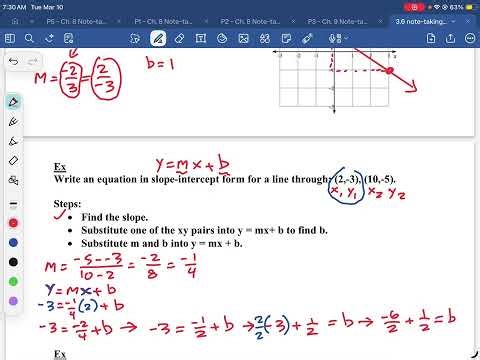Tap the "Steps:" heading text

pos(67,204)
